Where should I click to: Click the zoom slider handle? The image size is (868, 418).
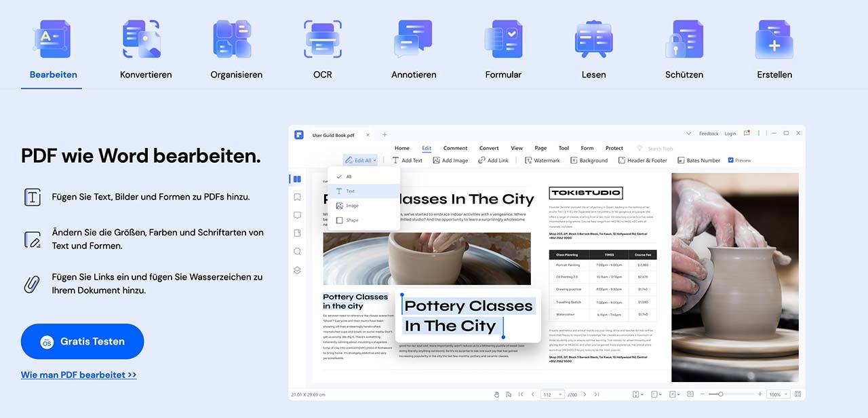click(x=720, y=394)
